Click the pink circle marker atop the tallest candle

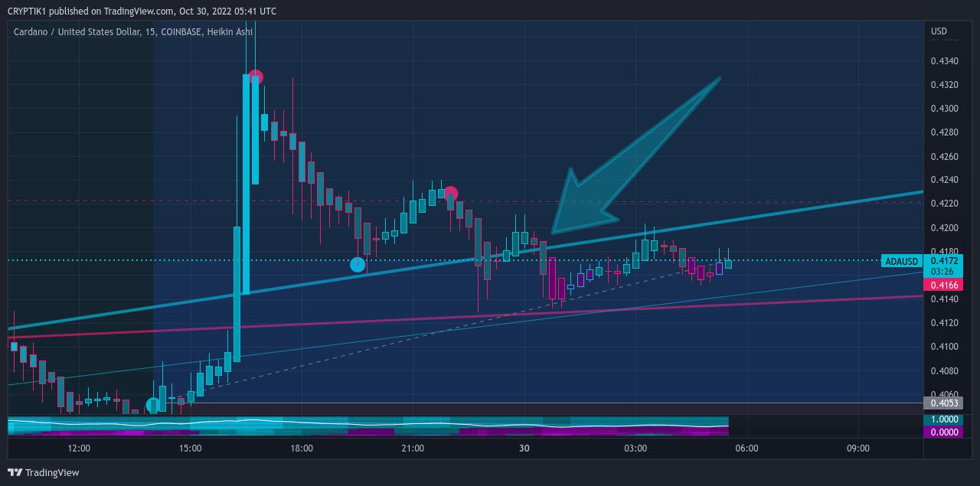[x=256, y=77]
